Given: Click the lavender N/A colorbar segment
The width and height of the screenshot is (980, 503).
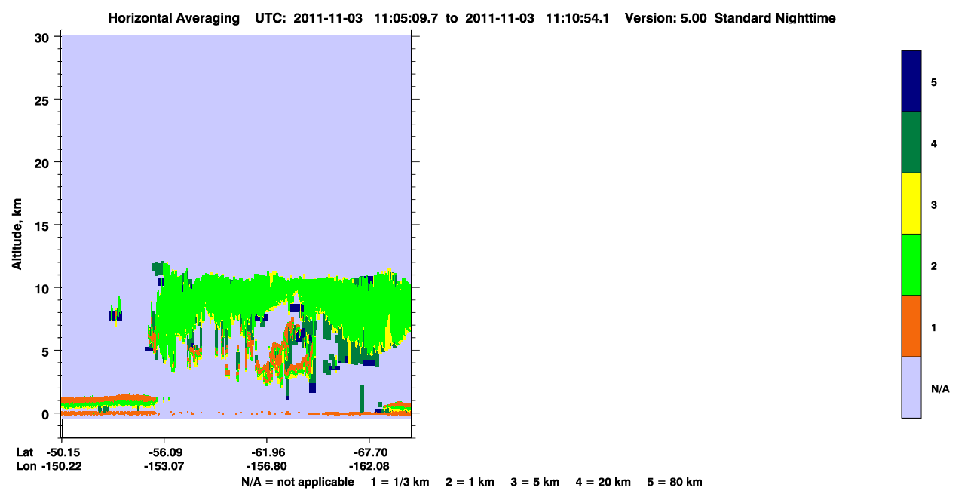Looking at the screenshot, I should pos(911,387).
